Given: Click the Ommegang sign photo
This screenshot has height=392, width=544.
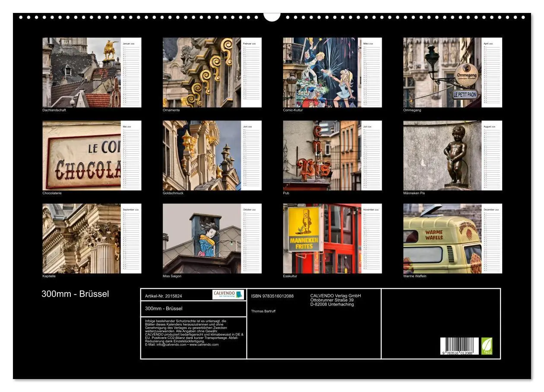Looking at the screenshot, I should (443, 73).
